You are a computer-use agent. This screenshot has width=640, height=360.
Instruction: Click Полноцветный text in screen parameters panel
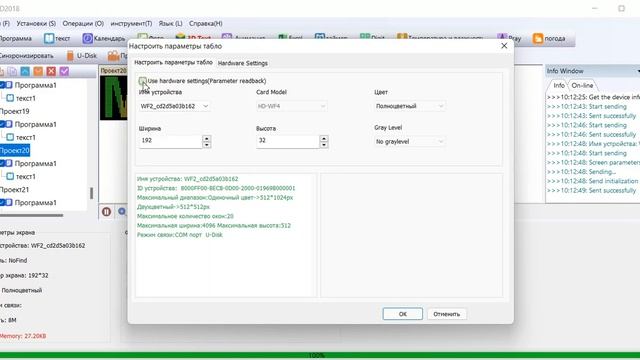(x=22, y=290)
